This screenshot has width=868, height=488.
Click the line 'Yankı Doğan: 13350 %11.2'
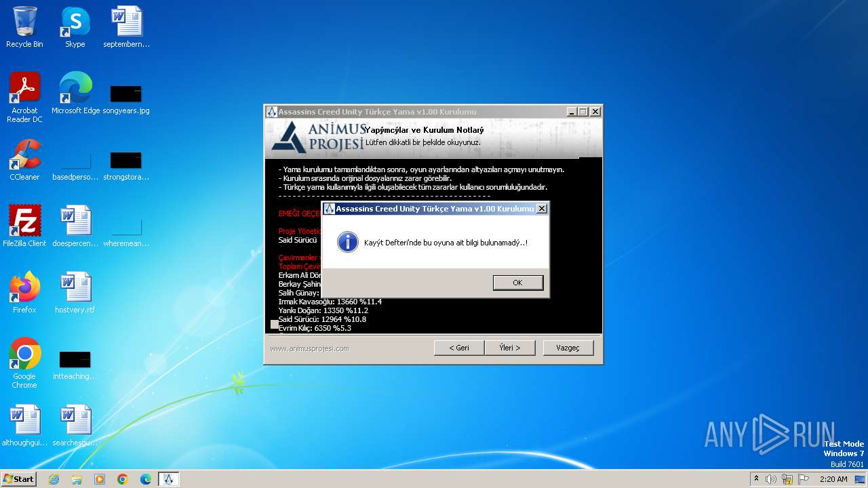point(323,310)
